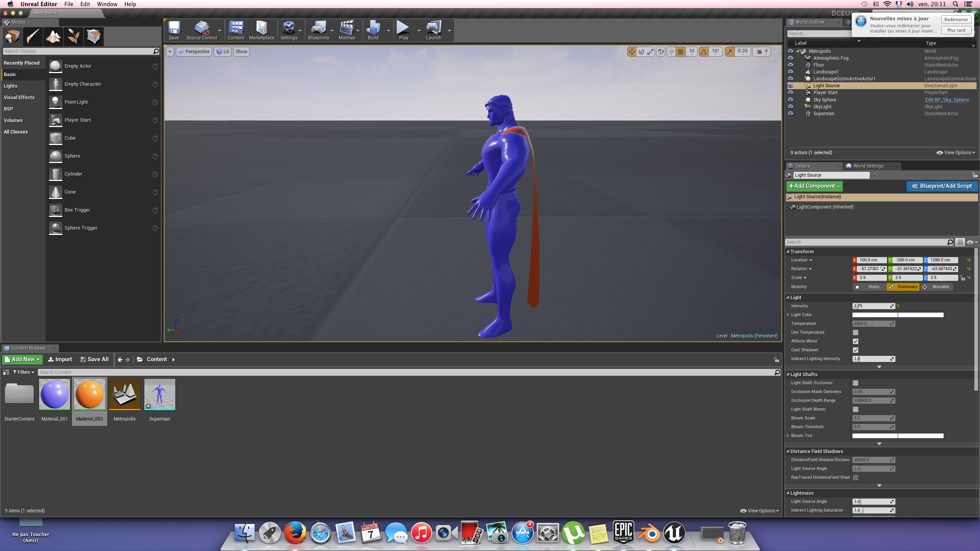The height and width of the screenshot is (551, 980).
Task: Select the Lights category in Modes
Action: coord(11,86)
